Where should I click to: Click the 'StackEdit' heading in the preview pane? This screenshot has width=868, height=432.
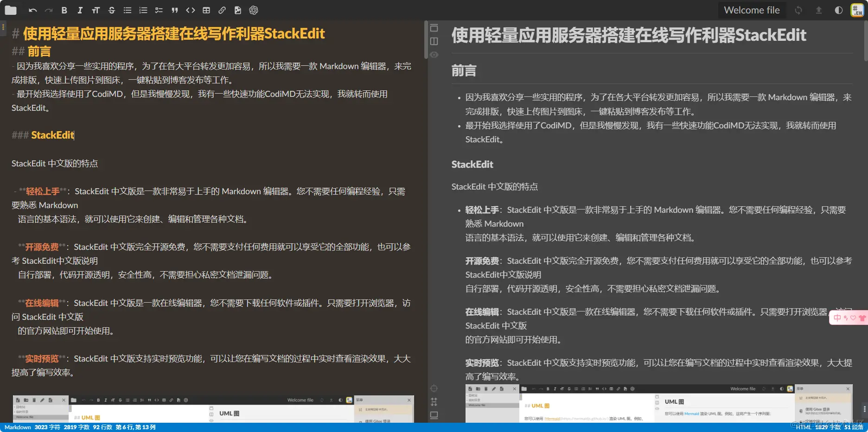(x=472, y=165)
